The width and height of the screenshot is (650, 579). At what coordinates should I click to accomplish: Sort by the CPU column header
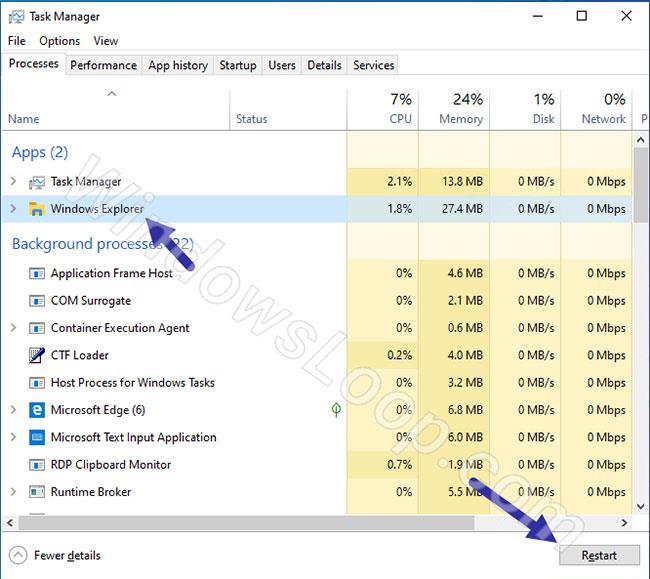tap(382, 110)
